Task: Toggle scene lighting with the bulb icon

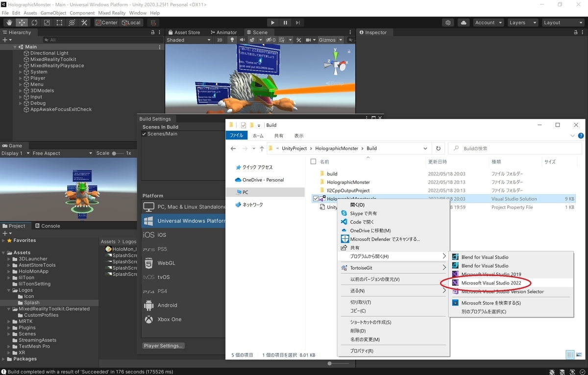Action: [x=232, y=40]
